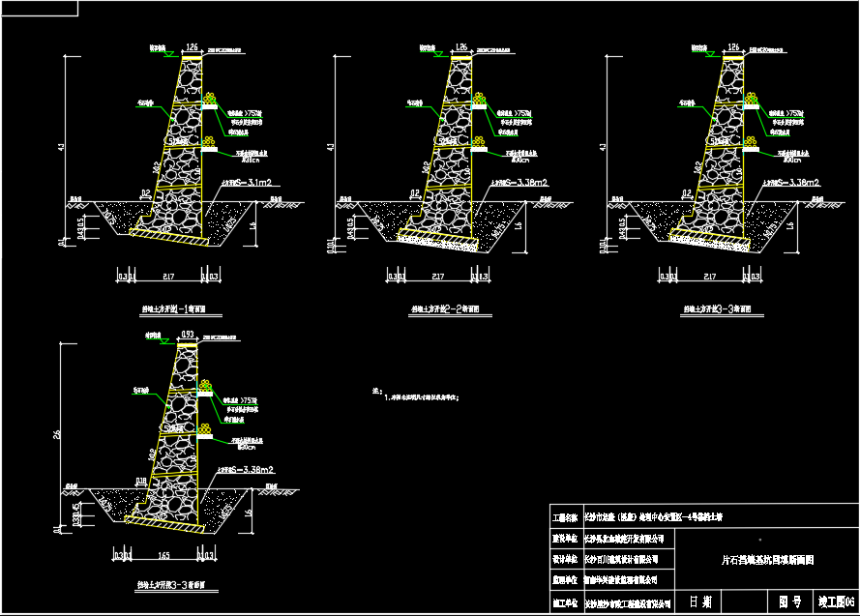This screenshot has width=860, height=616.
Task: Click the empty date value cell beside 日期
Action: (x=744, y=601)
